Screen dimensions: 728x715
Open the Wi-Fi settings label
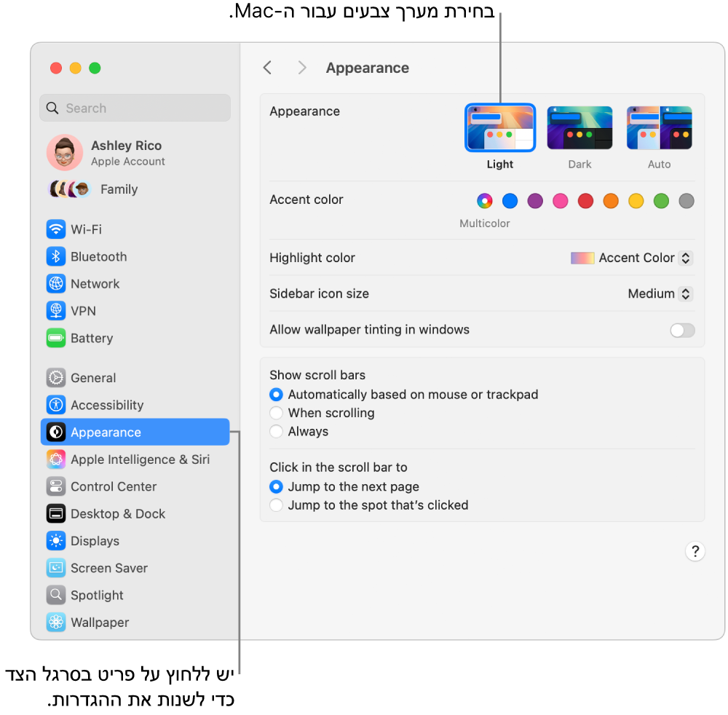pos(86,229)
